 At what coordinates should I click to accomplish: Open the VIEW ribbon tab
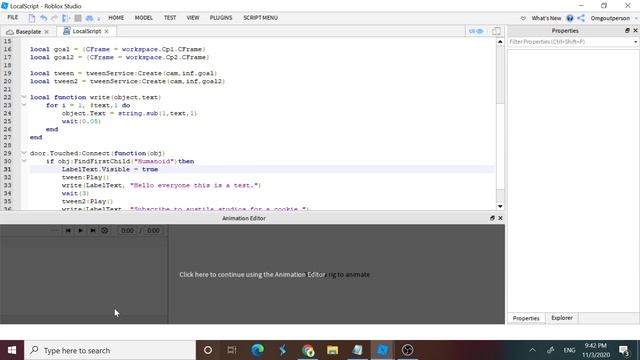click(x=193, y=18)
